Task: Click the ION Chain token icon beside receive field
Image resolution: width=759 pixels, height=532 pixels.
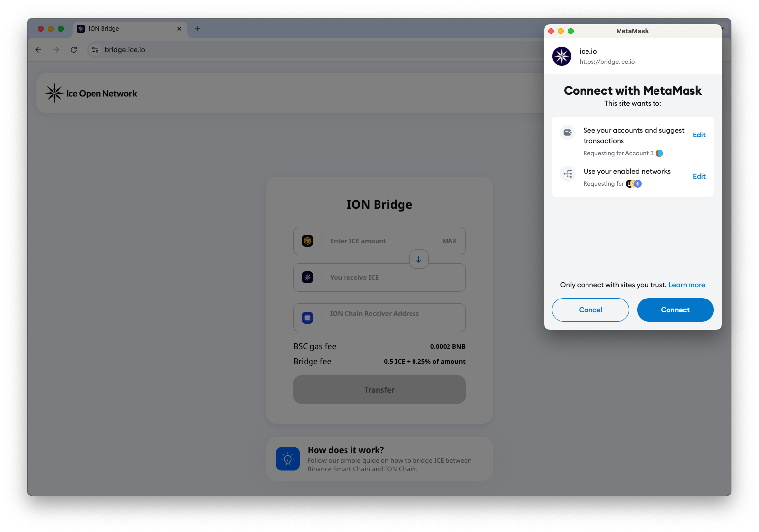Action: tap(308, 277)
